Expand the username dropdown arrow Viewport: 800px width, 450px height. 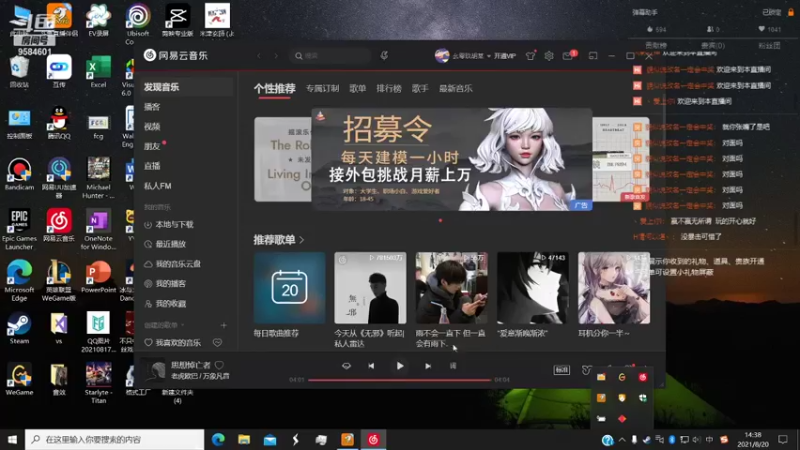(489, 56)
